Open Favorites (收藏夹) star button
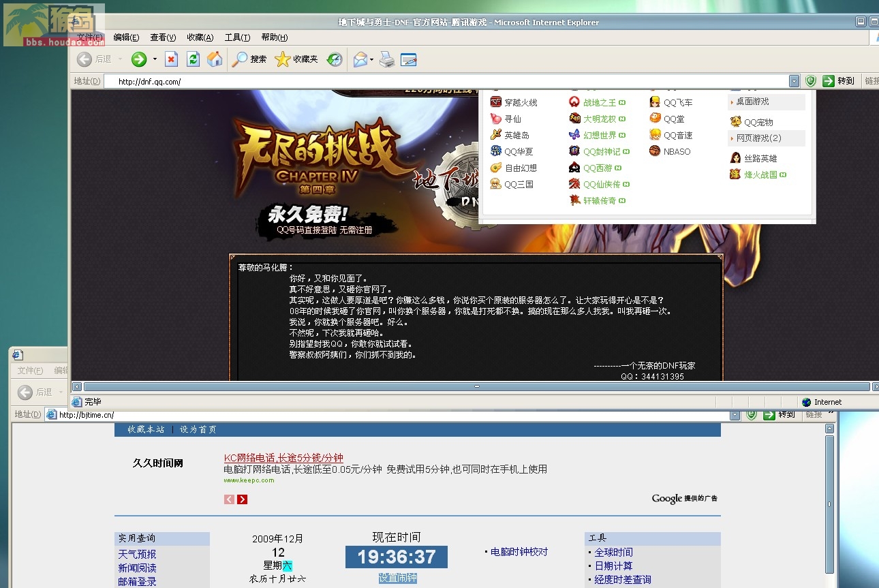This screenshot has height=588, width=879. [296, 59]
